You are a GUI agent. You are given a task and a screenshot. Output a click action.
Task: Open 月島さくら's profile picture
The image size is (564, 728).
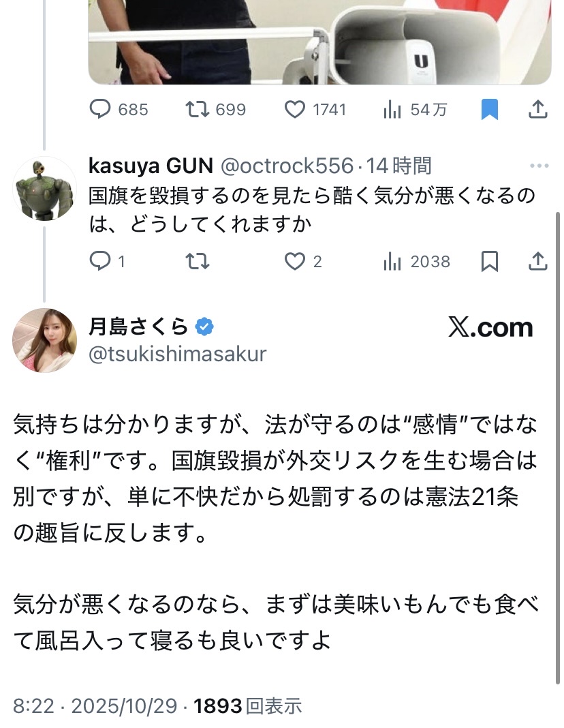pos(45,339)
